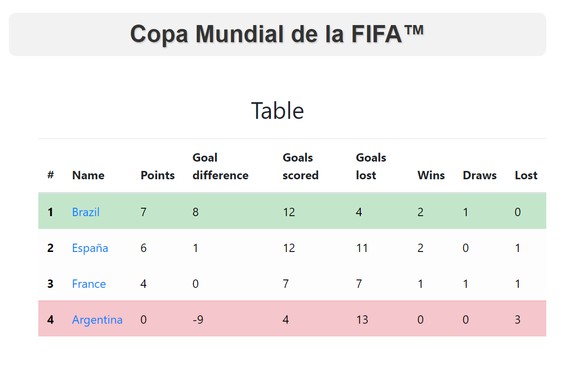The image size is (588, 389).
Task: Open the Argentina team link
Action: coord(97,320)
